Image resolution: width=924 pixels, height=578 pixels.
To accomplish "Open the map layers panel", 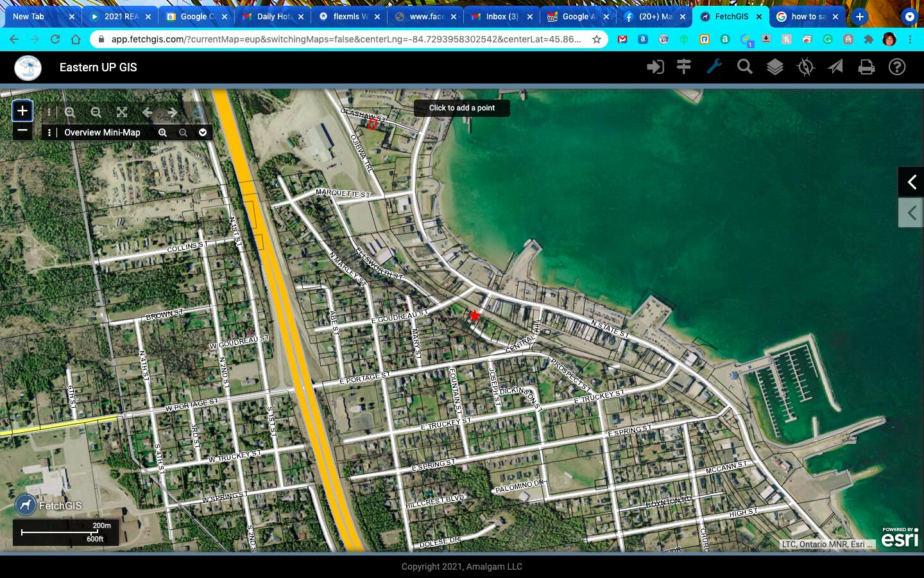I will click(775, 67).
